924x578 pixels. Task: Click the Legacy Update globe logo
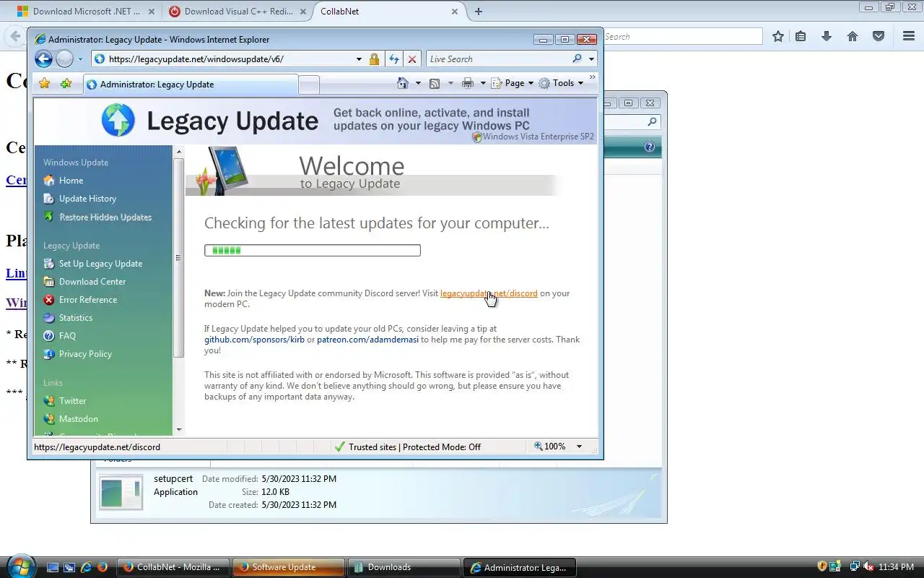coord(118,120)
